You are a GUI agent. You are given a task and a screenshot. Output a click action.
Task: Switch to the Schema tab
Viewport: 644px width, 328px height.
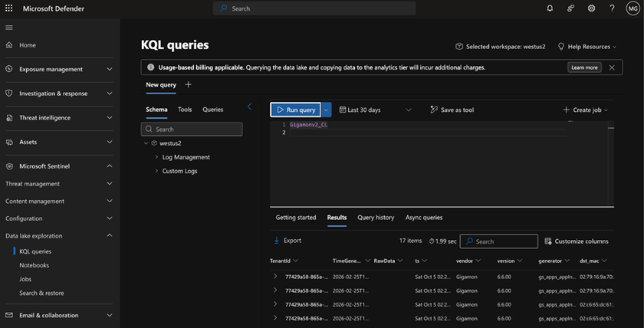(156, 110)
